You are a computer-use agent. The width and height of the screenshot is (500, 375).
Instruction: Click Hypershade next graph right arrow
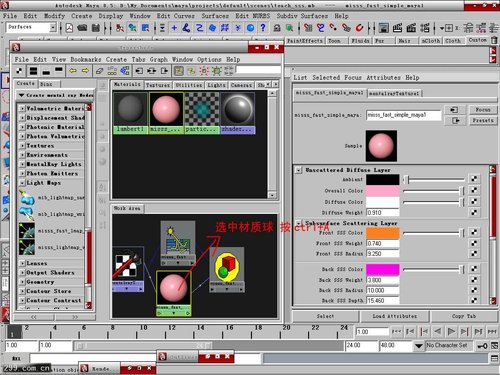click(x=85, y=71)
